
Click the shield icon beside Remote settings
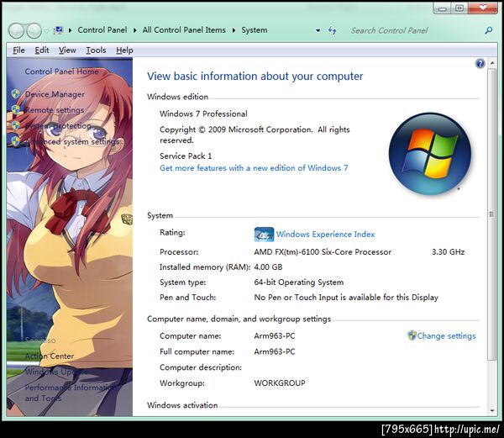point(15,109)
